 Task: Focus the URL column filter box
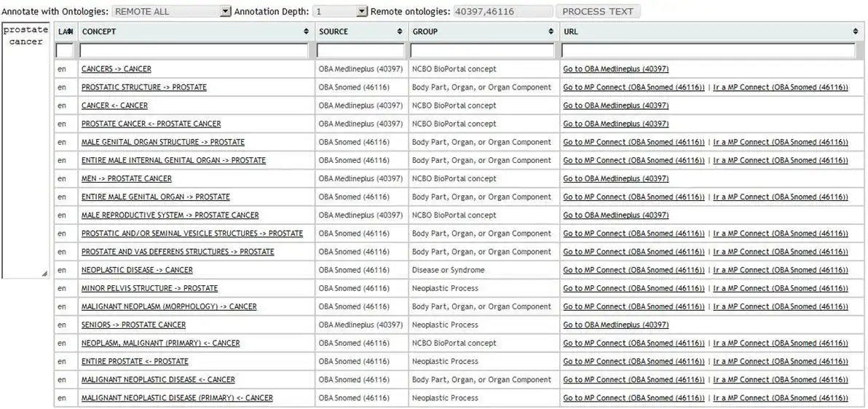click(709, 51)
